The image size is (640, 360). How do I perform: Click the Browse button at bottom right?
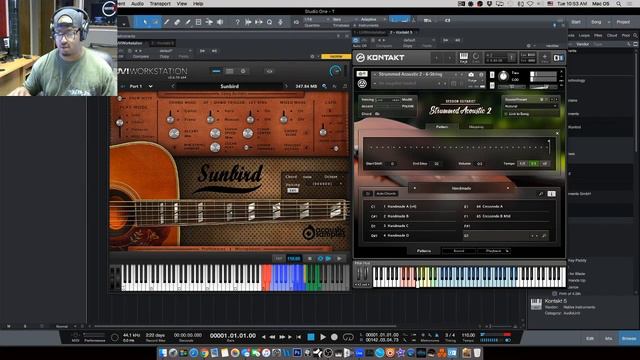pos(629,338)
